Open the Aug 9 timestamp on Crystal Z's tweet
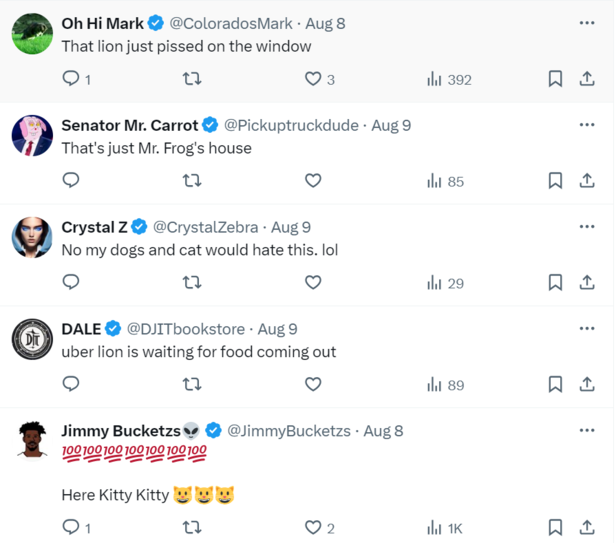Viewport: 616px width, 543px height. (x=291, y=227)
